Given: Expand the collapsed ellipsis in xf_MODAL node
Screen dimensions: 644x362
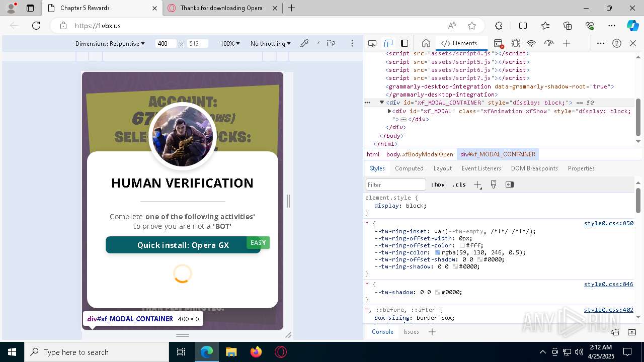Looking at the screenshot, I should tap(404, 119).
